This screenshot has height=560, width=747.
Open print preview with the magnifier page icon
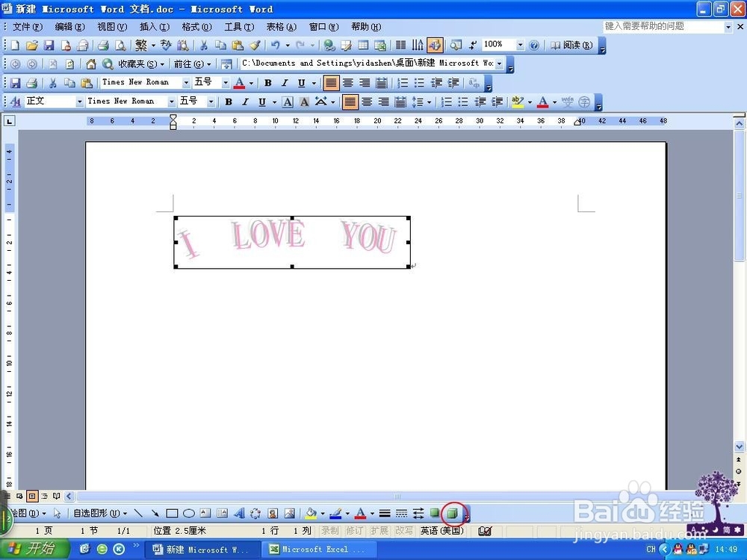point(120,46)
